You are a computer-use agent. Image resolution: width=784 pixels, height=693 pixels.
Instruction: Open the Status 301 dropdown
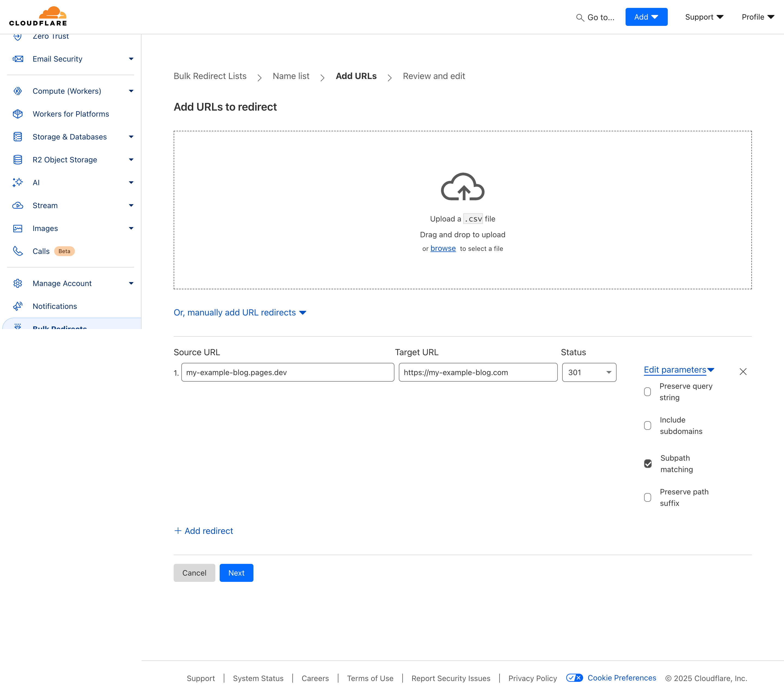click(x=589, y=372)
